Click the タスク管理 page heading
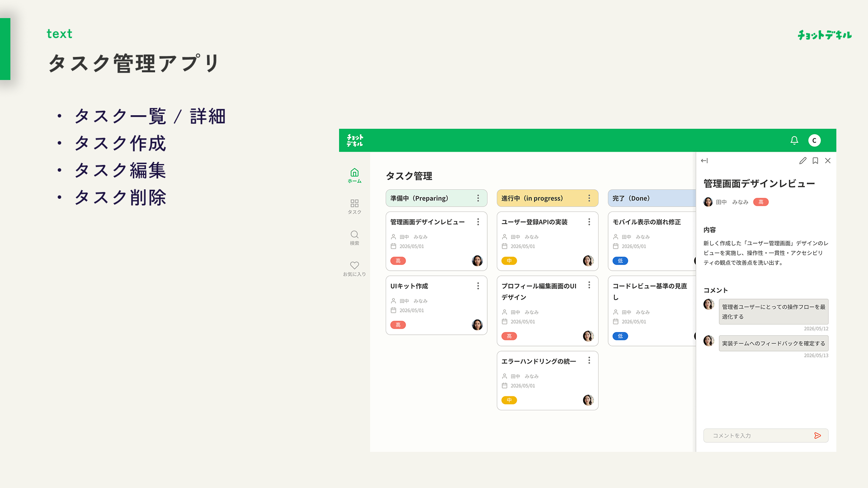This screenshot has width=868, height=488. (x=409, y=176)
